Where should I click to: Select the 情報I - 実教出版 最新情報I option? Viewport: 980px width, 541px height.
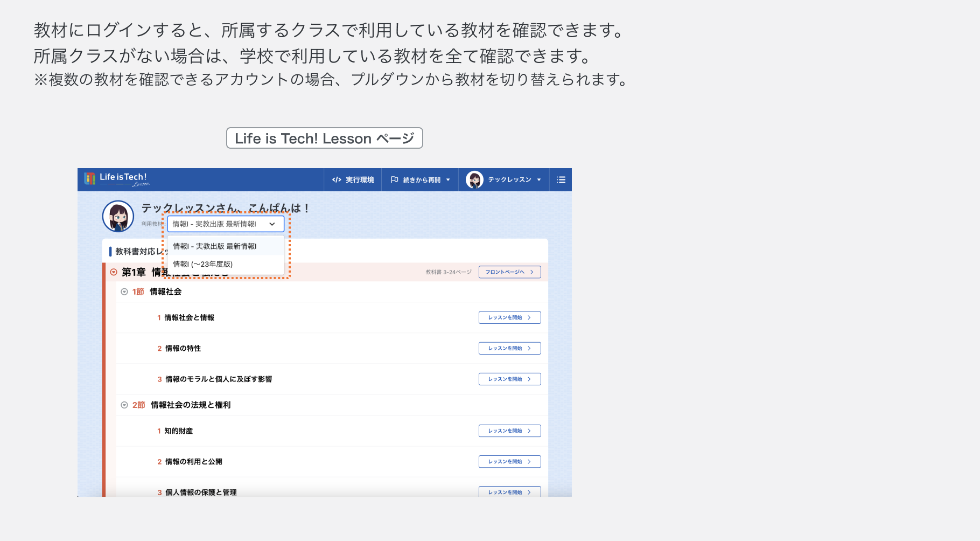point(226,246)
